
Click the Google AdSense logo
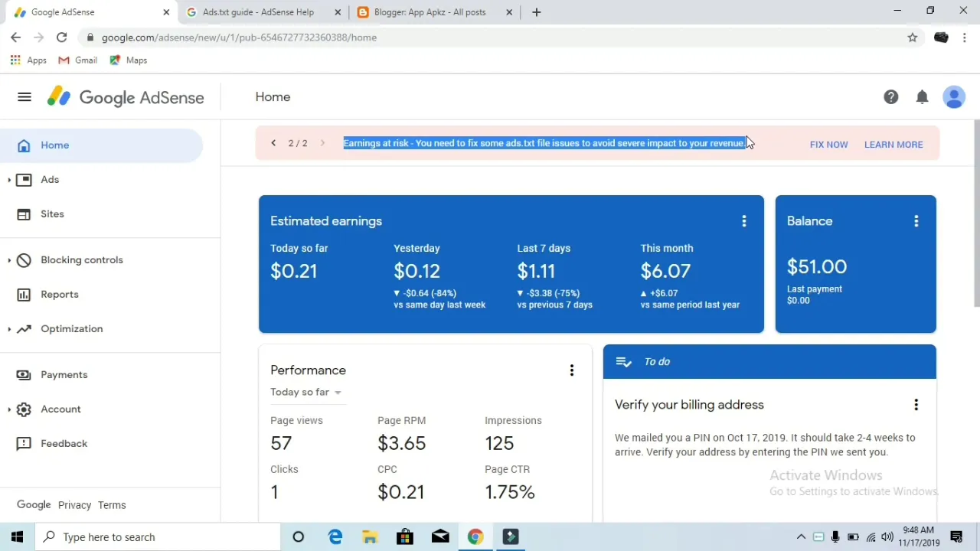pos(126,97)
